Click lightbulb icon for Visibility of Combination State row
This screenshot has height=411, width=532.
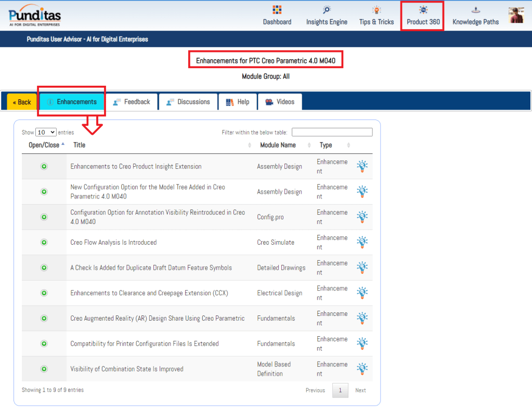click(362, 369)
